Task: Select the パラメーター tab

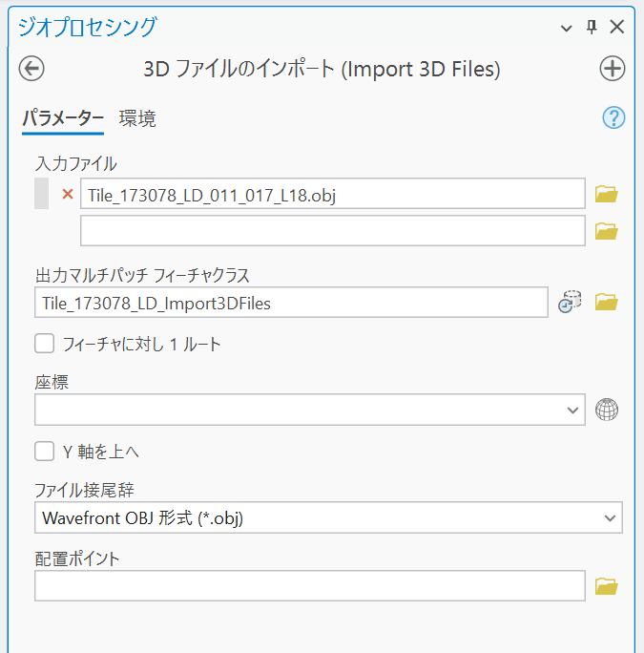Action: pos(63,118)
